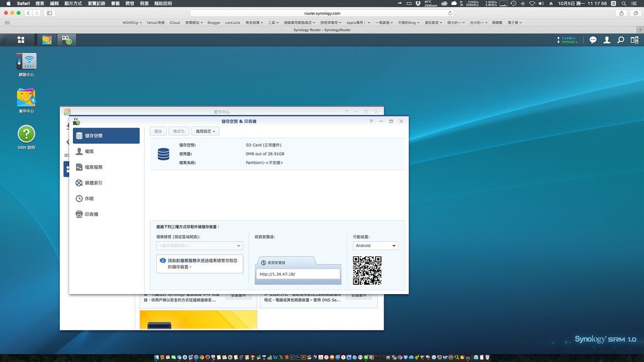Click the '0MB out of 28.91GB' usage text

click(265, 154)
